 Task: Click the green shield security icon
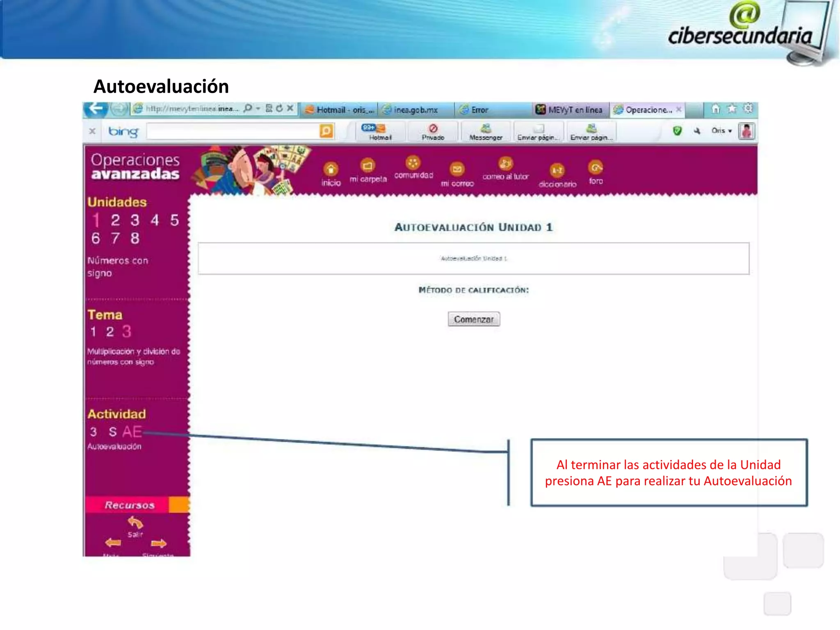(677, 131)
